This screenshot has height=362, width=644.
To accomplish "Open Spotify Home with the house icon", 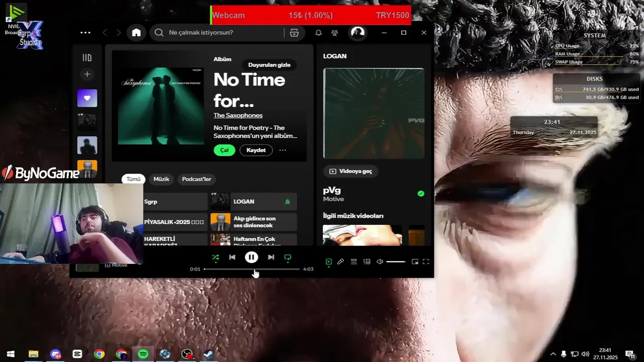I will [136, 33].
